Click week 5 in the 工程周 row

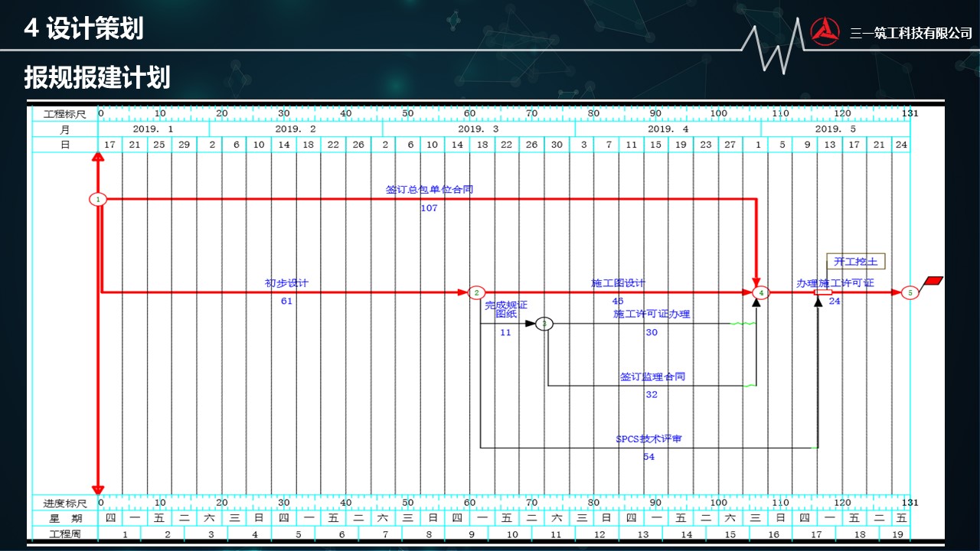click(297, 533)
